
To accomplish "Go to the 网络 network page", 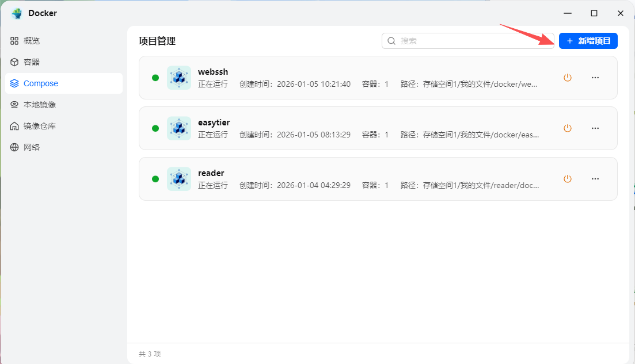I will pos(64,147).
